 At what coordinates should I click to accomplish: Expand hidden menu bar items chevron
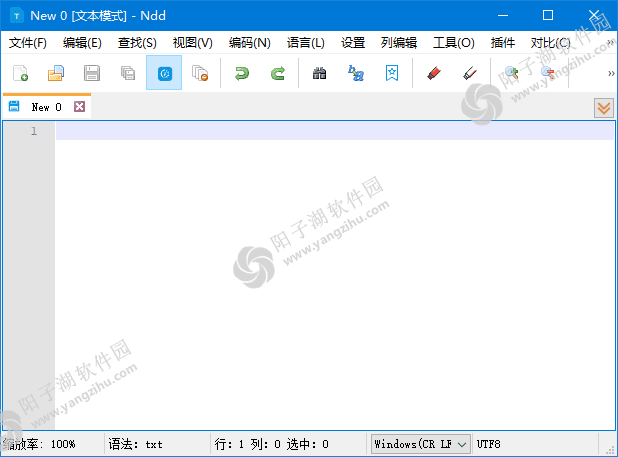coord(611,42)
